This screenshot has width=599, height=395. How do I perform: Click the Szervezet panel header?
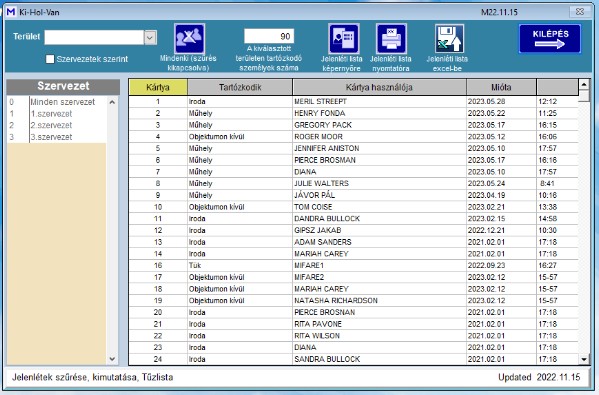click(x=63, y=87)
